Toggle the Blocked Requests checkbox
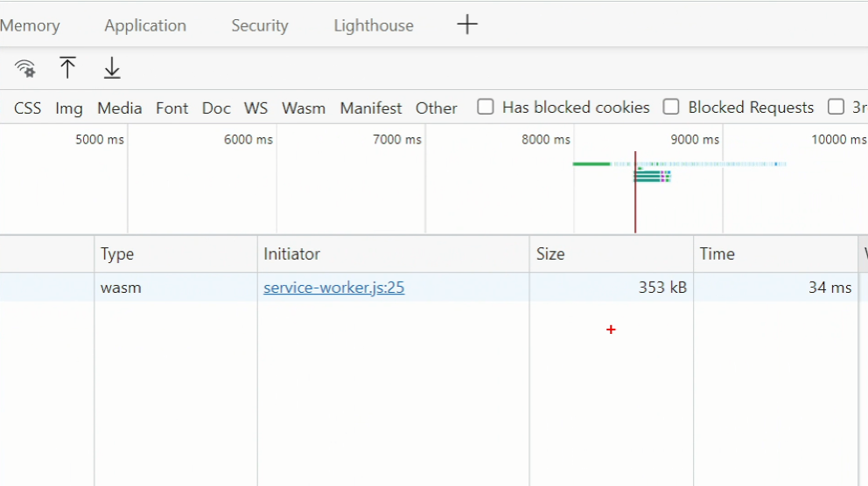The height and width of the screenshot is (486, 868). (671, 107)
